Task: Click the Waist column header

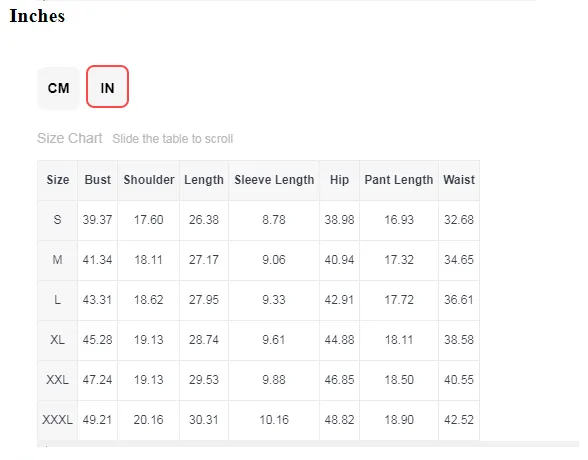Action: [x=459, y=180]
